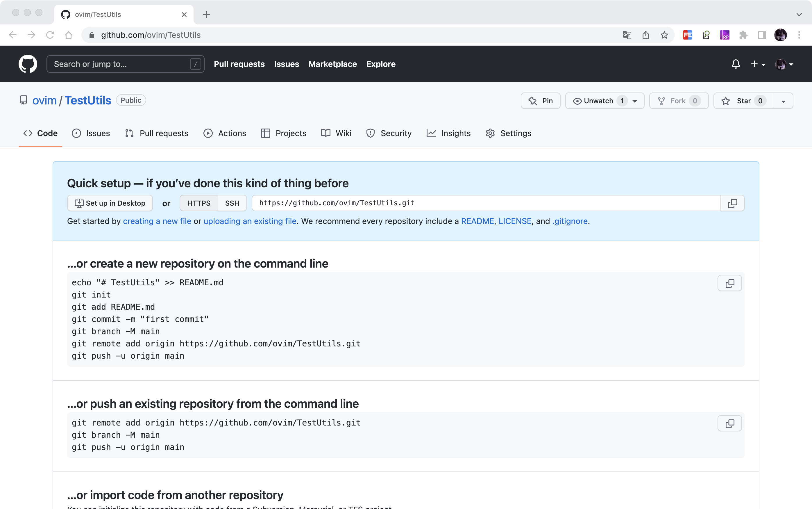Open the browser extensions puzzle icon

(x=743, y=35)
